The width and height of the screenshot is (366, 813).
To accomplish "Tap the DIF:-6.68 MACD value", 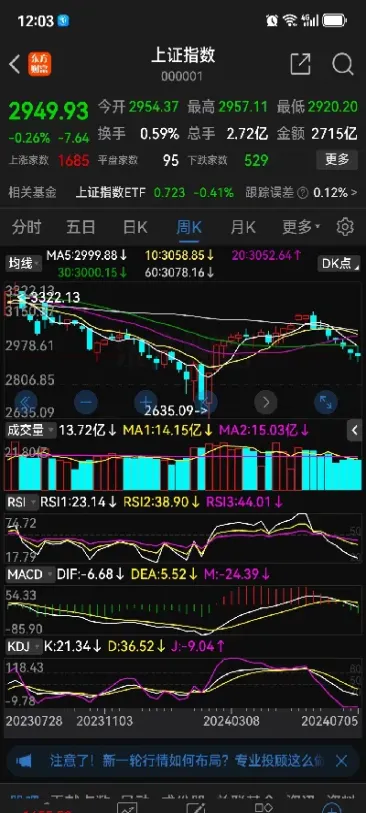I will (90, 574).
